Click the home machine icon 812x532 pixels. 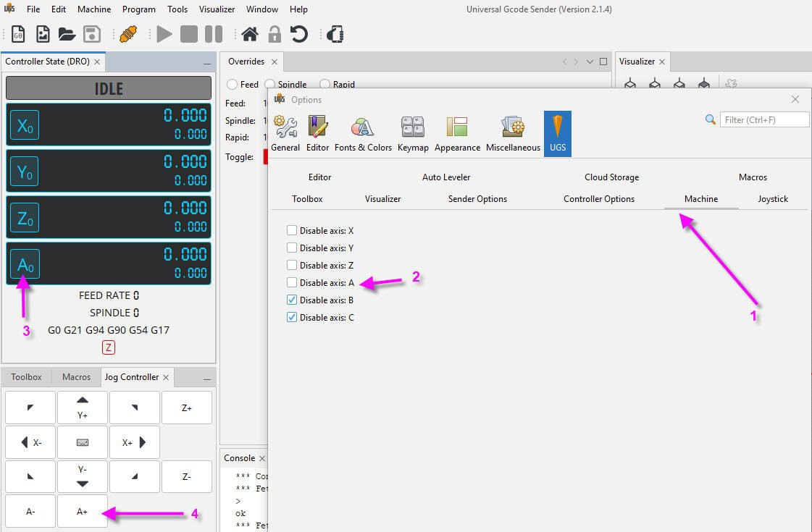tap(250, 34)
